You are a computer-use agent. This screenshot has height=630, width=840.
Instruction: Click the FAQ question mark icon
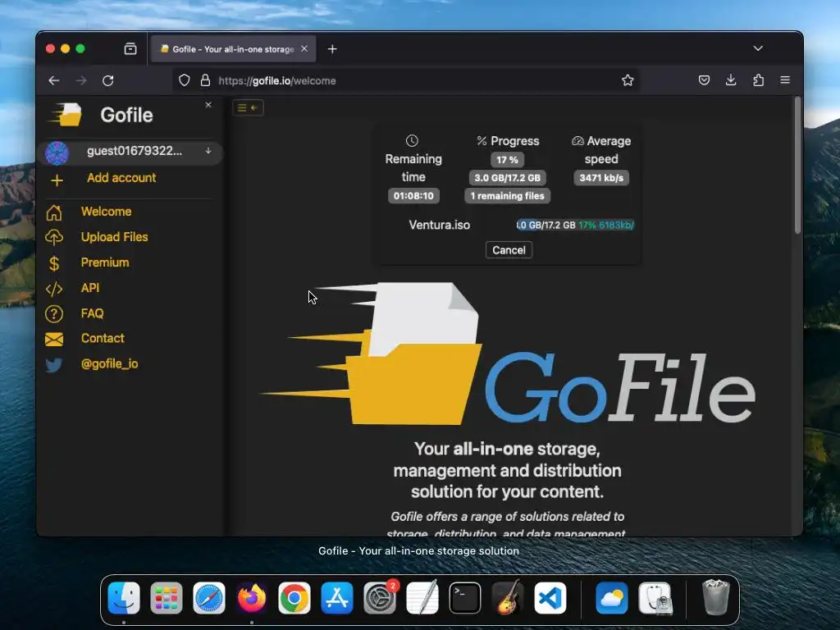54,314
